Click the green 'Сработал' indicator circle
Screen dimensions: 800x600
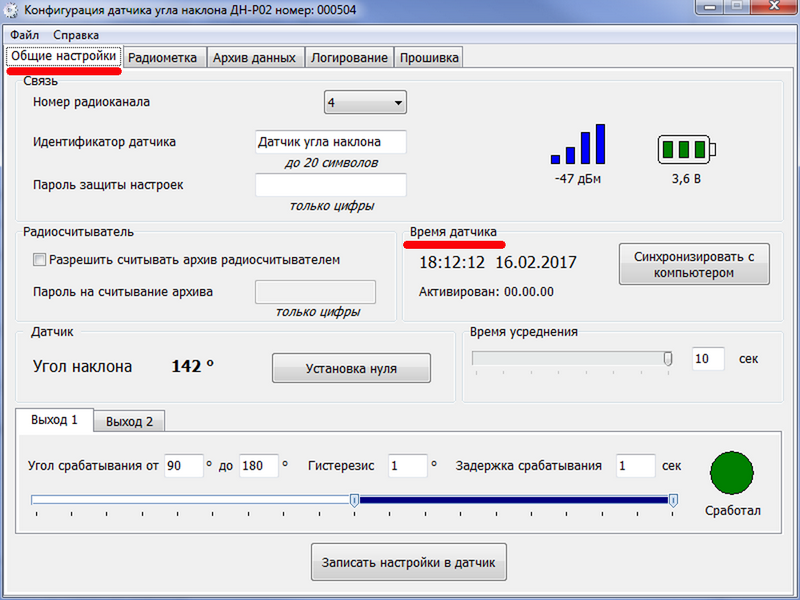[732, 472]
